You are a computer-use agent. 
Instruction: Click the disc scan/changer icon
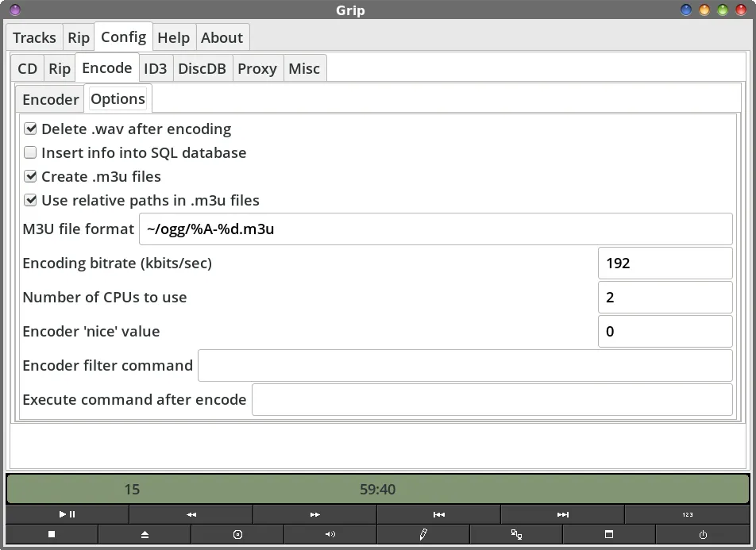tap(237, 534)
